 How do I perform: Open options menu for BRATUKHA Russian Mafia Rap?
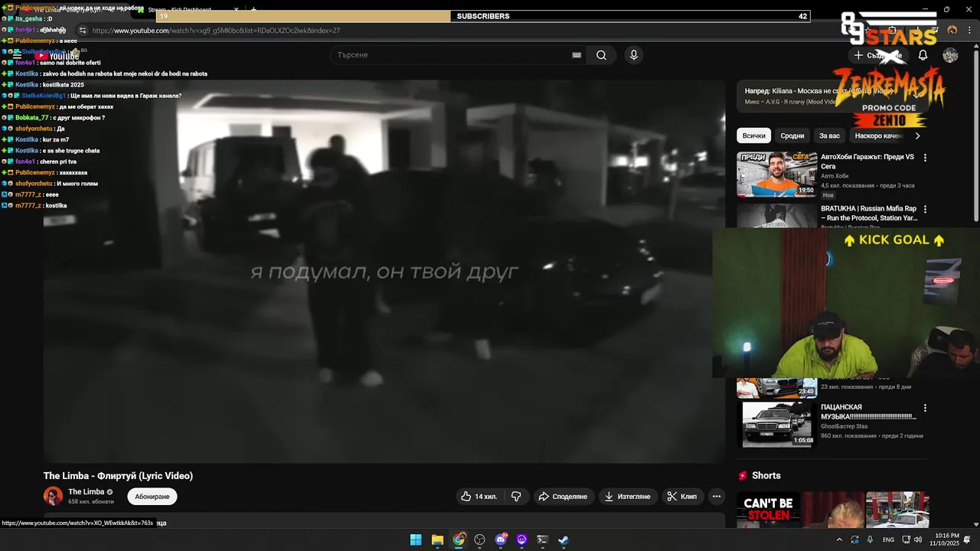point(925,209)
